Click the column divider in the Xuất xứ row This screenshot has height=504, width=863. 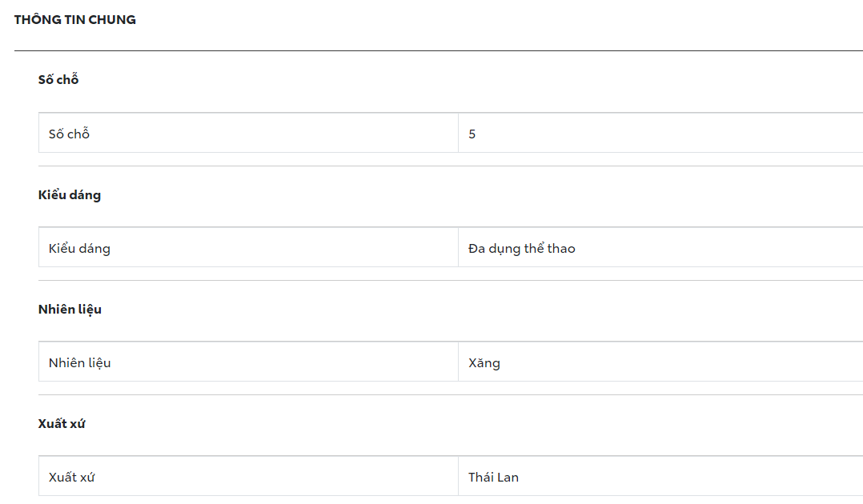tap(458, 476)
